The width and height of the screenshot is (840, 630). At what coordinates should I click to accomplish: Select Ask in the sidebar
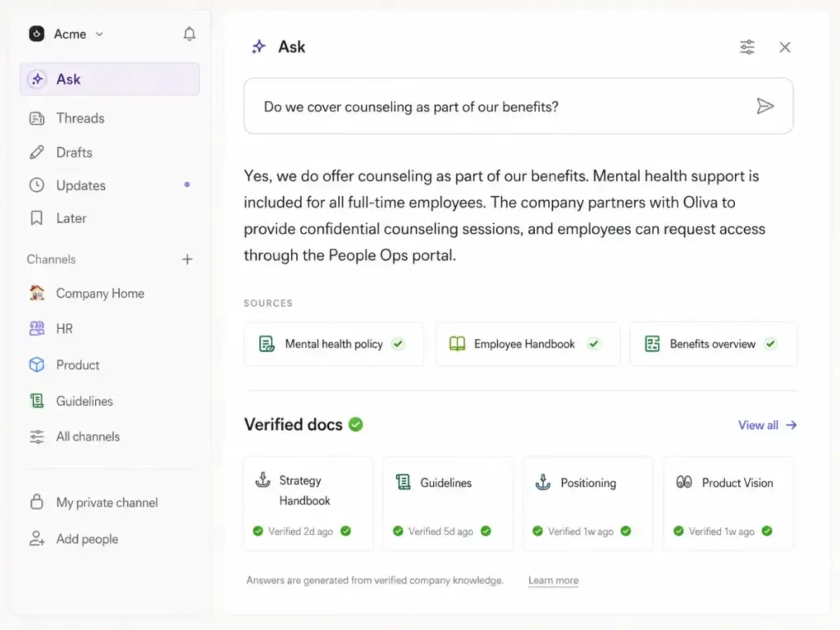(x=110, y=80)
